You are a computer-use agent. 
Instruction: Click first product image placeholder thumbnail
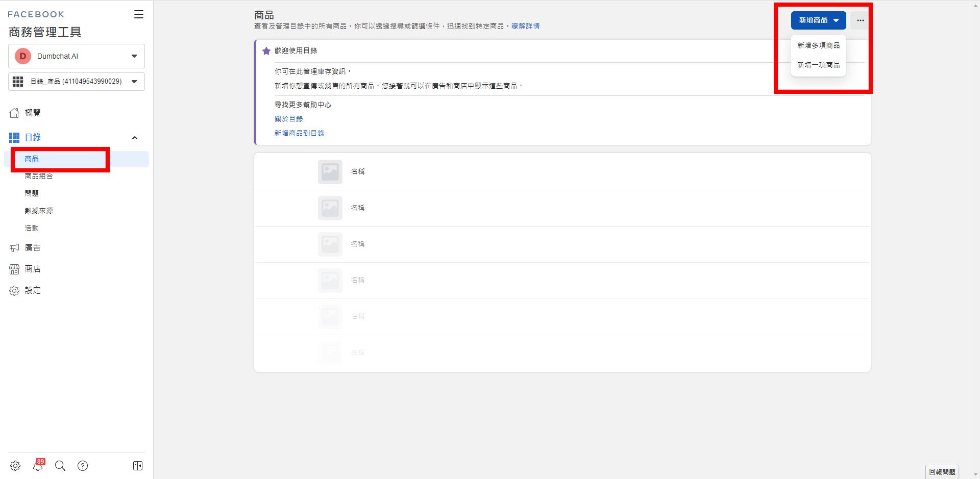pos(330,172)
